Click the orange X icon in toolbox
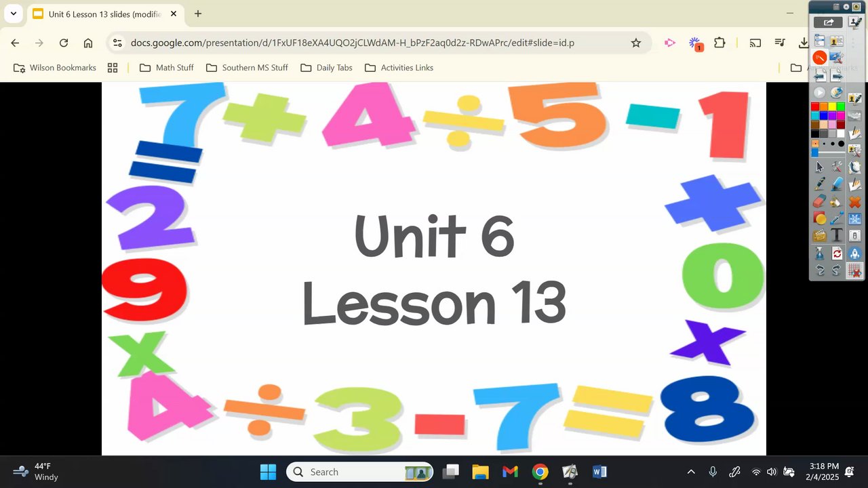Image resolution: width=868 pixels, height=488 pixels. (x=854, y=202)
